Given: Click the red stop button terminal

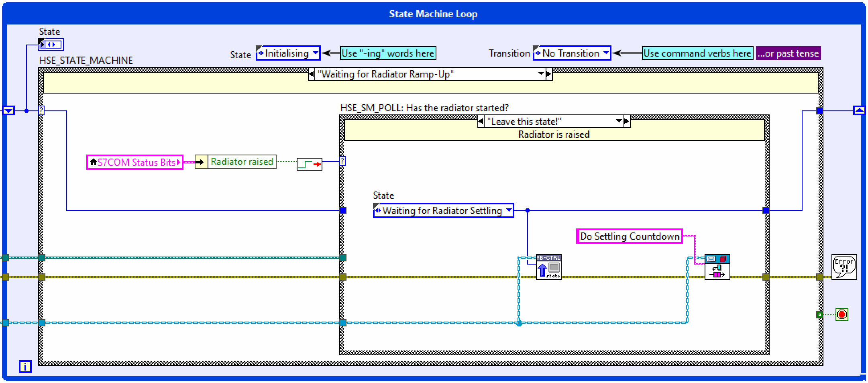Looking at the screenshot, I should coord(842,314).
